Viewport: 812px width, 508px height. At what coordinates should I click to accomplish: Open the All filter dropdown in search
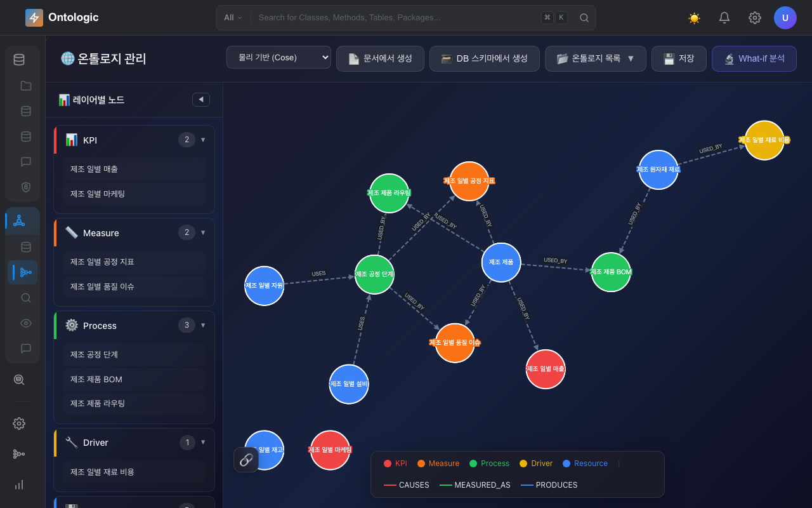click(x=233, y=18)
